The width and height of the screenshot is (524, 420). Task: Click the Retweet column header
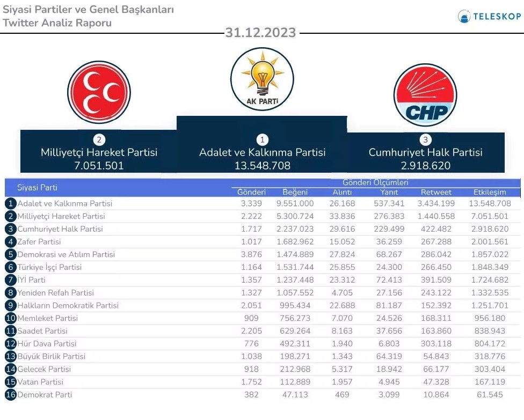[436, 192]
